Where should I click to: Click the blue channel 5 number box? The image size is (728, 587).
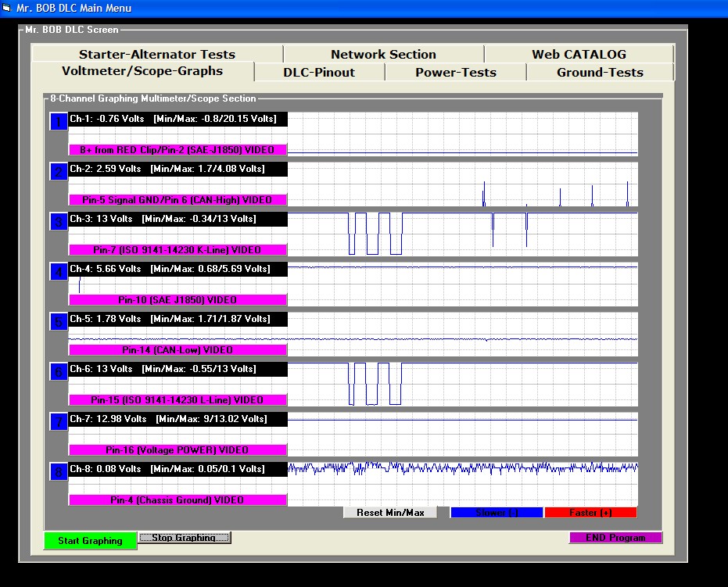(x=59, y=321)
